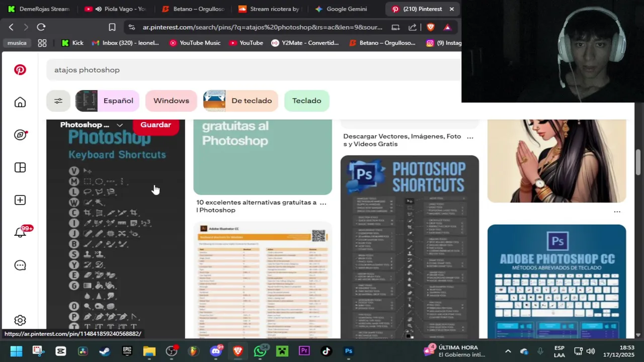Open Steam from the taskbar
The height and width of the screenshot is (362, 644).
105,351
